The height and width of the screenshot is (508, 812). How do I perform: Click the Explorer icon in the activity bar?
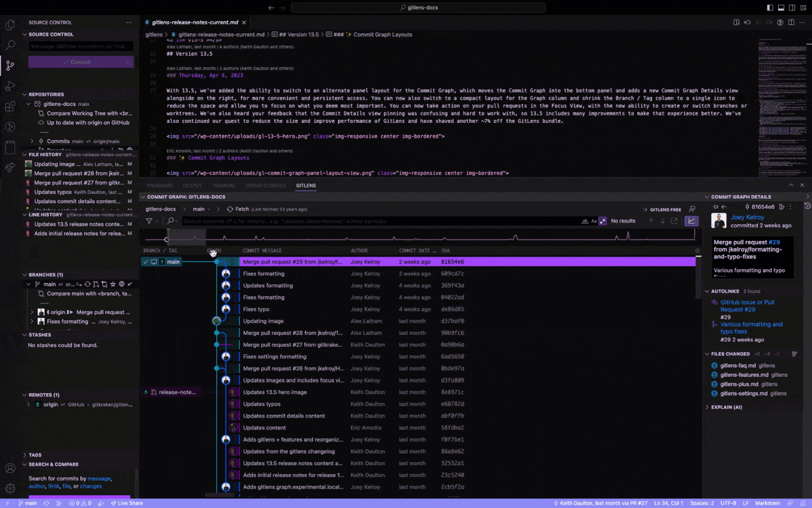(x=10, y=24)
